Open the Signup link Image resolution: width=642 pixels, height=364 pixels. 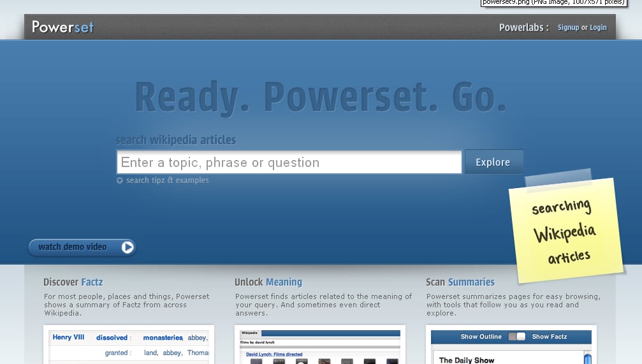(568, 27)
